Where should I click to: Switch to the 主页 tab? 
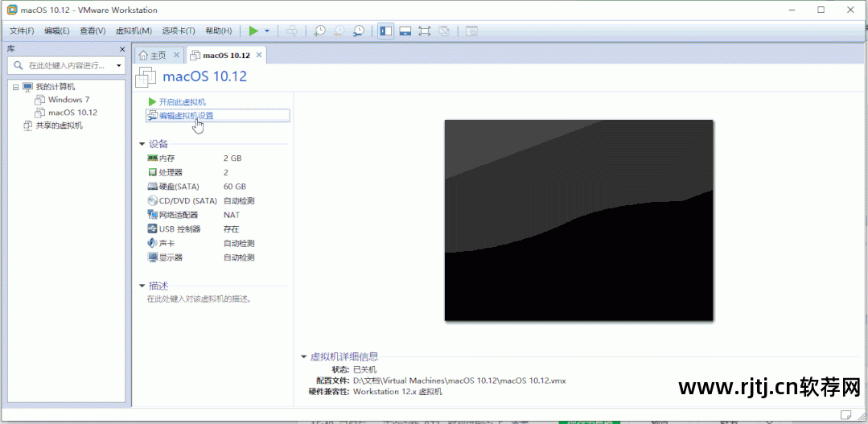tap(153, 56)
